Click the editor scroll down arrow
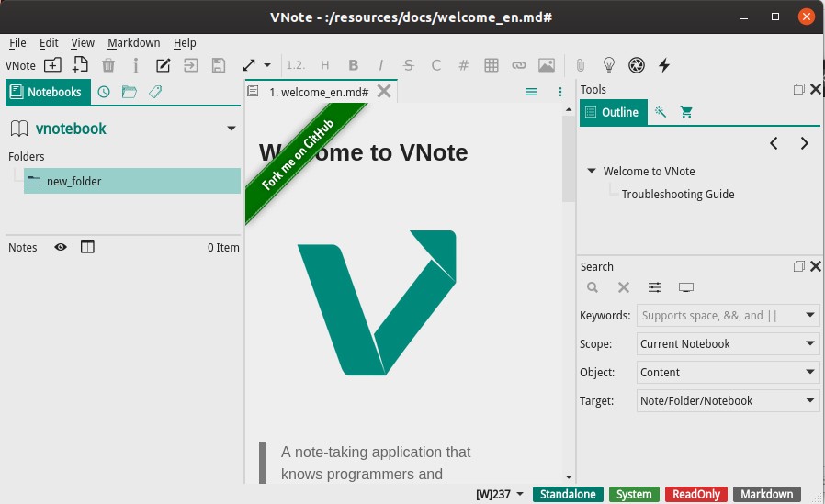Image resolution: width=825 pixels, height=504 pixels. point(569,477)
